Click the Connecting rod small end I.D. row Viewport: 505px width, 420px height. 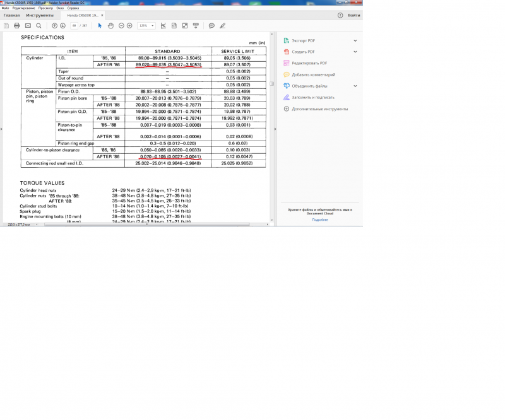point(143,163)
